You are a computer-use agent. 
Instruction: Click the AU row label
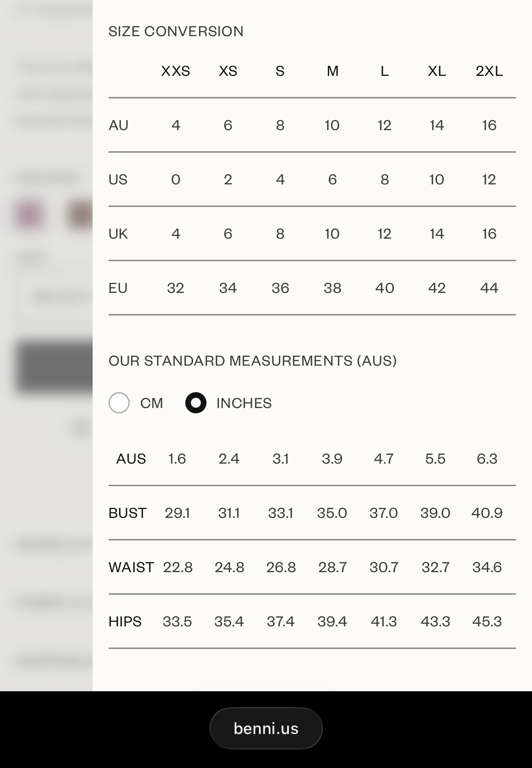coord(118,125)
